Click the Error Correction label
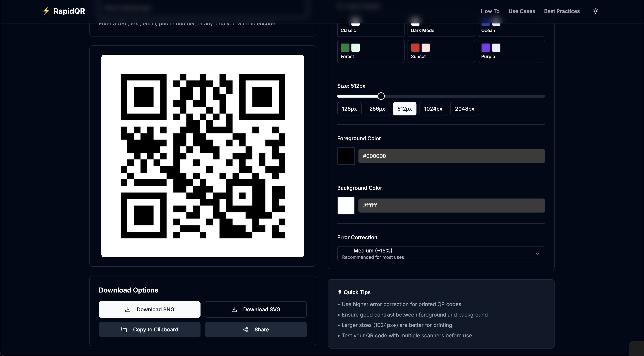Image resolution: width=644 pixels, height=356 pixels. pyautogui.click(x=357, y=237)
